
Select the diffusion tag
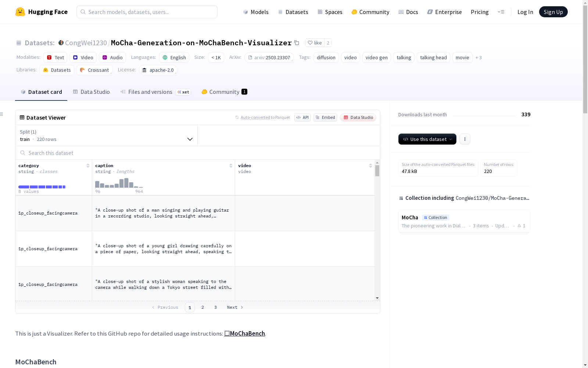326,57
